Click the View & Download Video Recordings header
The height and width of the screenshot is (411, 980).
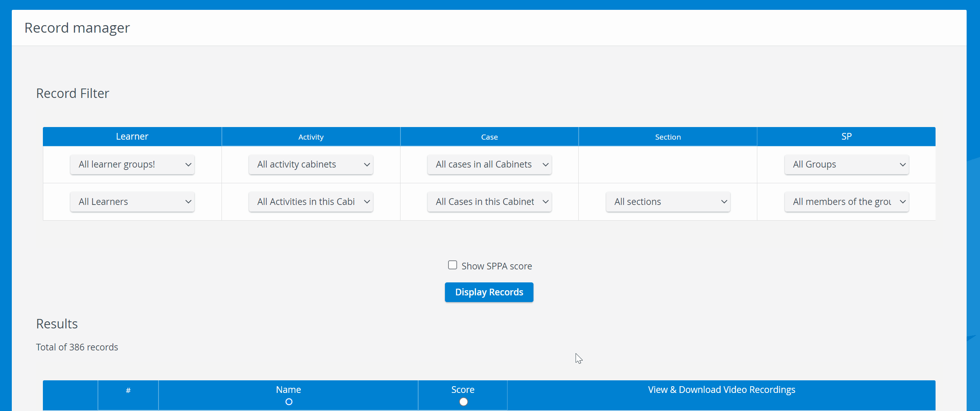(x=722, y=390)
